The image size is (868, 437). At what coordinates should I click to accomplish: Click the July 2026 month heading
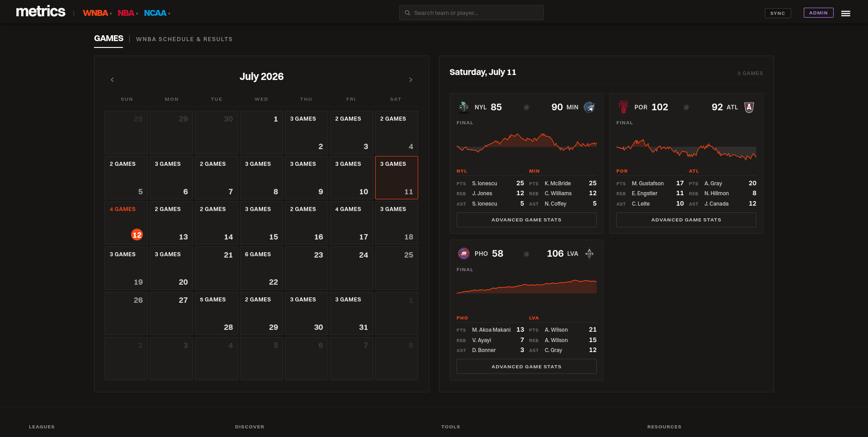(261, 76)
